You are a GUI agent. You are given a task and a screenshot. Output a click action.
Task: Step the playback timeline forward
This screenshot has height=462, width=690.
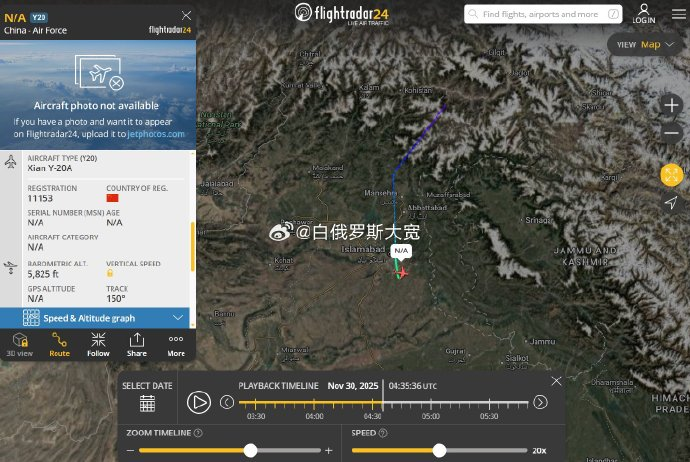(x=540, y=402)
